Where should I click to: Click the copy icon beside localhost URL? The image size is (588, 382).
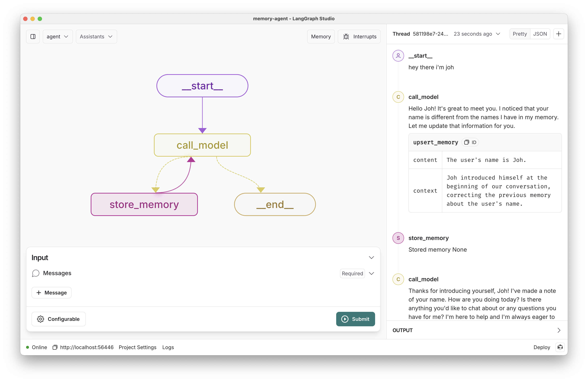tap(55, 347)
